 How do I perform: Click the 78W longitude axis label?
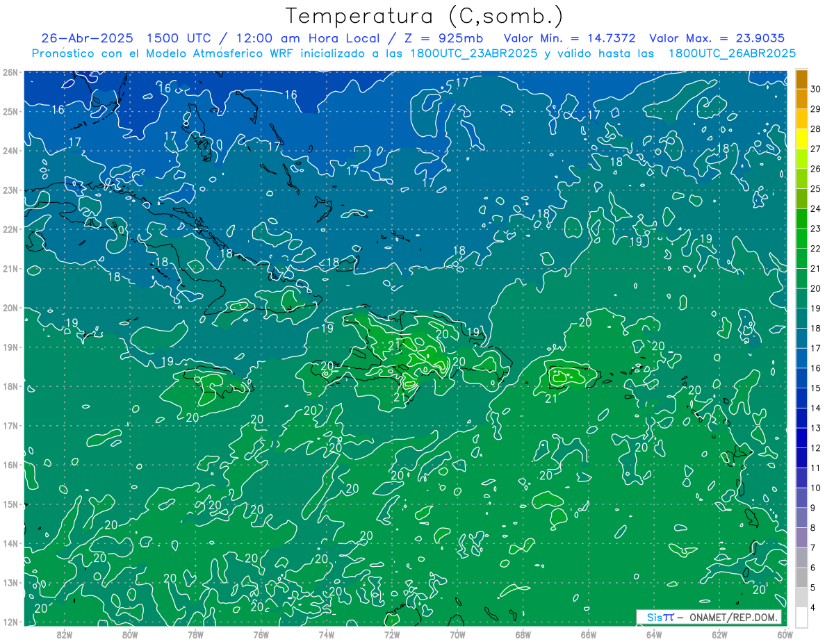coord(195,634)
